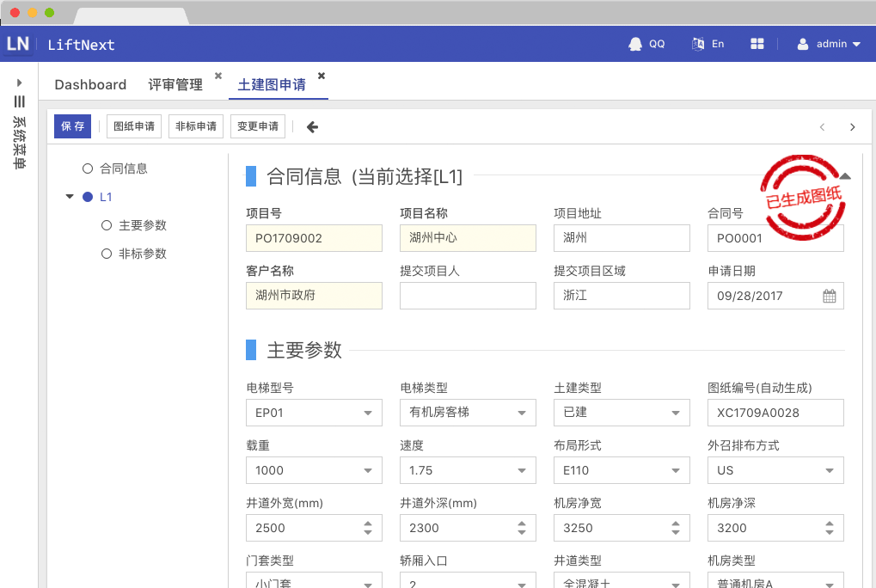Viewport: 876px width, 588px height.
Task: Open the 外召排布方式 dropdown
Action: click(x=776, y=470)
